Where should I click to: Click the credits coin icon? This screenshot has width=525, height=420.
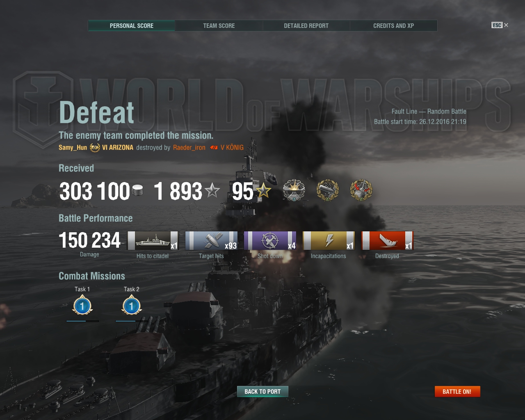coord(138,190)
